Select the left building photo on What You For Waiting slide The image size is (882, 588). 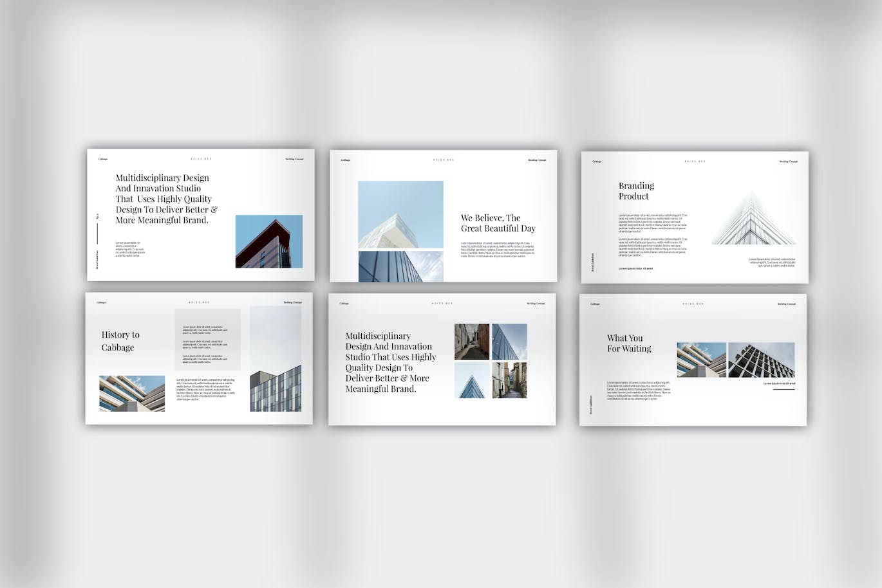click(701, 360)
